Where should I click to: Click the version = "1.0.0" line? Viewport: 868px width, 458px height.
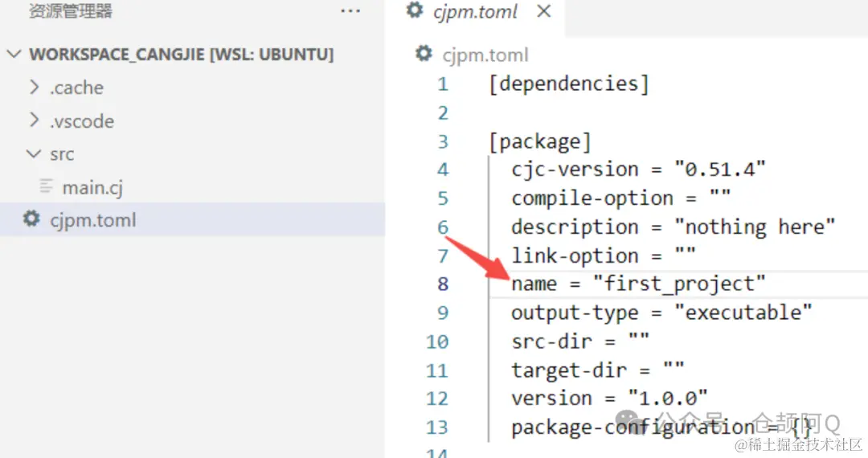[x=609, y=399]
